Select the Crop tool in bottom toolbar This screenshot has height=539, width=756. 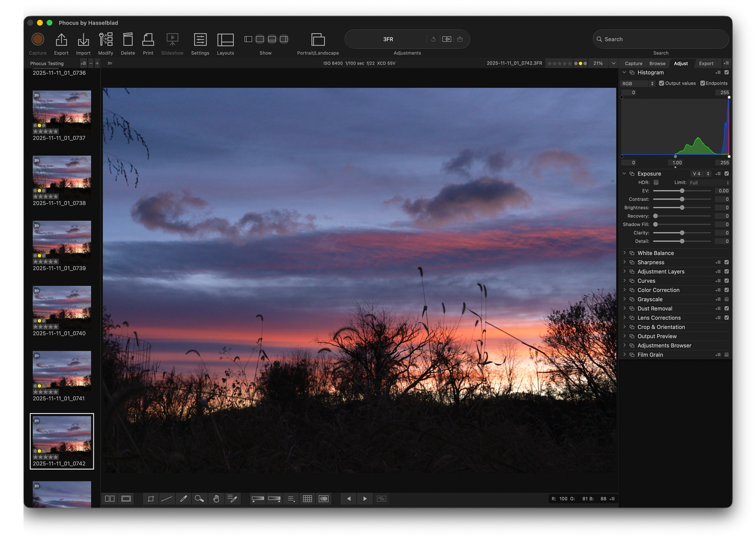coord(151,499)
